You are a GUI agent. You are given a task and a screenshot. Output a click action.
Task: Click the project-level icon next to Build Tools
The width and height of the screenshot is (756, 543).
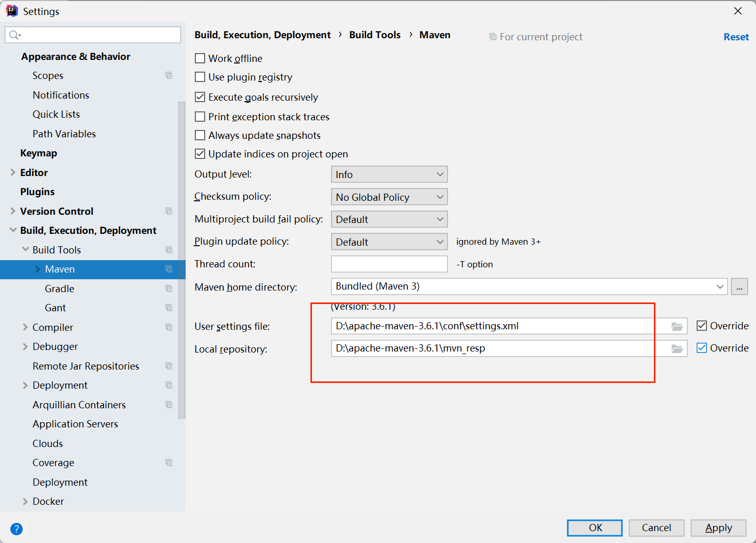point(169,250)
